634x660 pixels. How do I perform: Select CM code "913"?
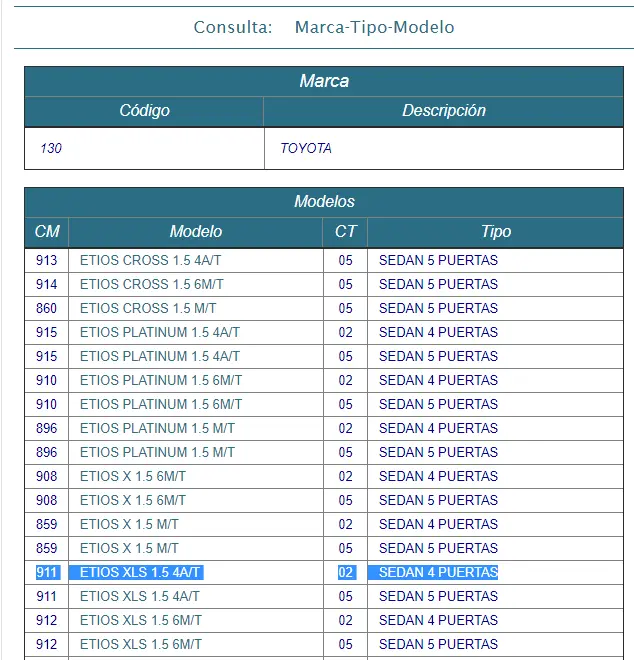click(x=46, y=260)
